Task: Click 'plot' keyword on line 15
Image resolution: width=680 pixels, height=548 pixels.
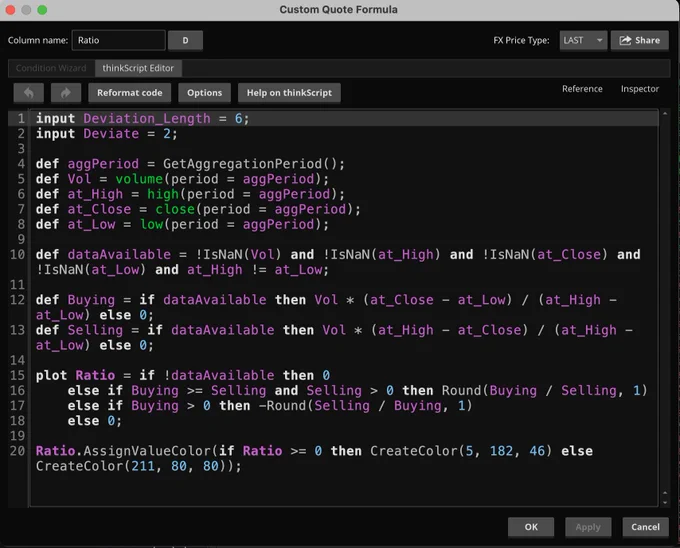Action: 51,376
